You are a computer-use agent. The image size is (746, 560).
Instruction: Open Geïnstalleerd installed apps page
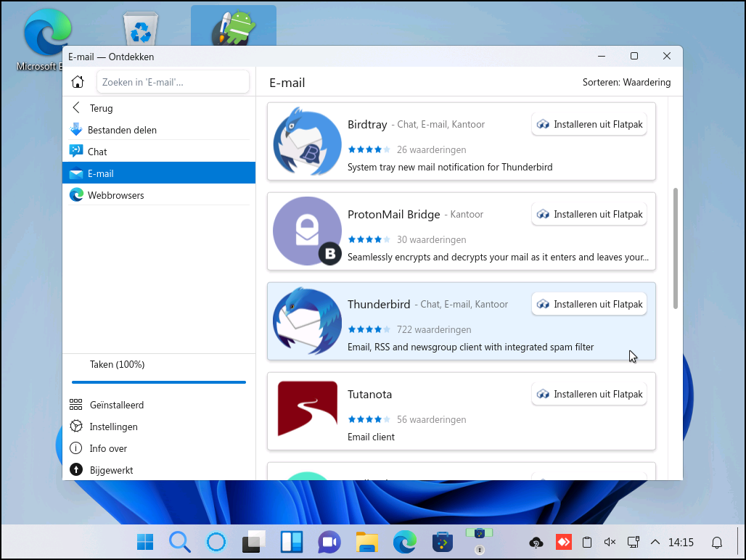click(x=159, y=405)
